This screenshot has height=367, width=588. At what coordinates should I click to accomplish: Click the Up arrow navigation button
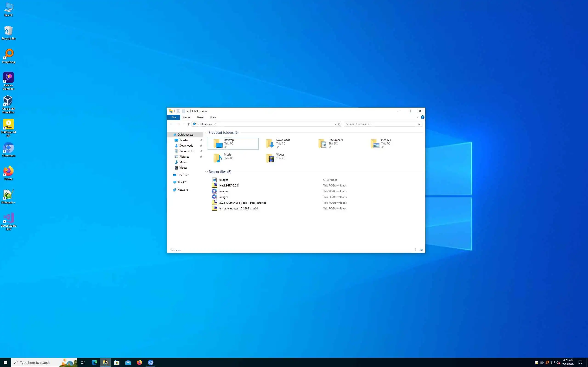[189, 124]
